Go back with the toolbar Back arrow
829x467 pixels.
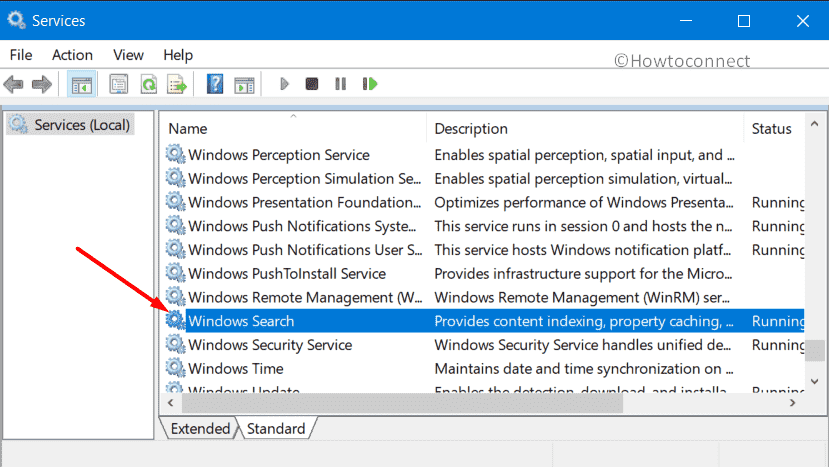coord(13,84)
